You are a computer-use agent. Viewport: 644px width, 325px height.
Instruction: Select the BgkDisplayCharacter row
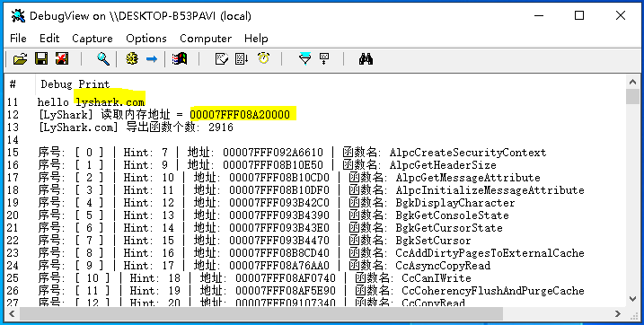[x=315, y=203]
